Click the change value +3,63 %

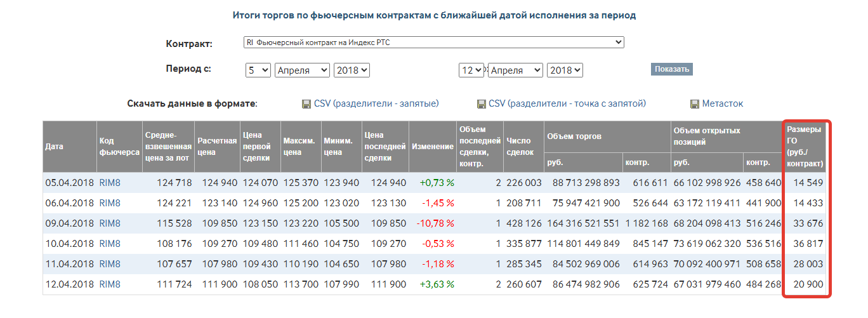(437, 284)
